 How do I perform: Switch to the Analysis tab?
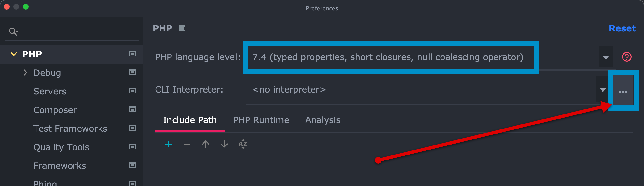(322, 120)
